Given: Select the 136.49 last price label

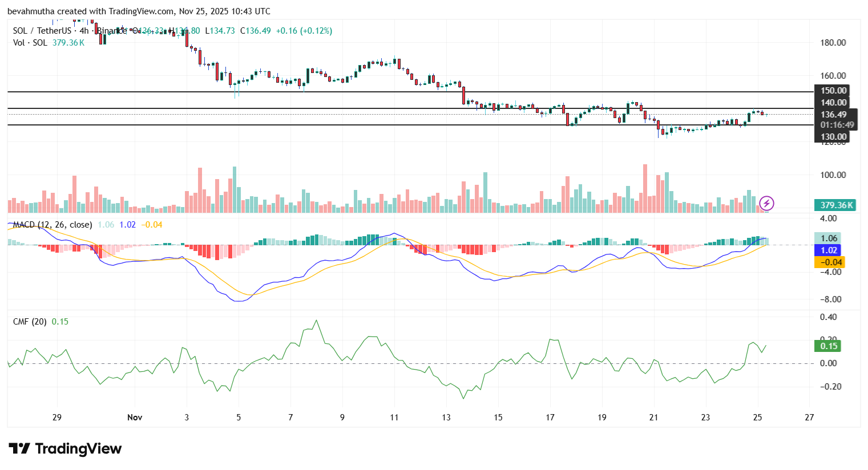Looking at the screenshot, I should click(834, 114).
